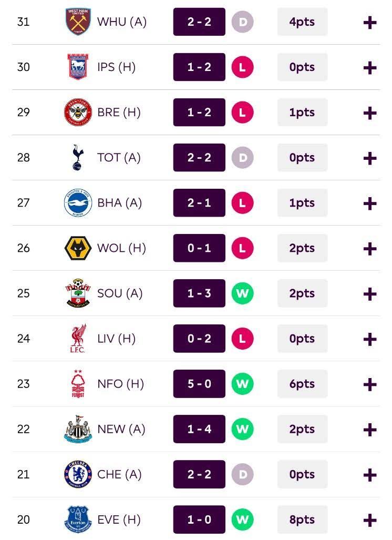Expand the gameweek 27 BHA details
392x540 pixels.
pyautogui.click(x=370, y=204)
